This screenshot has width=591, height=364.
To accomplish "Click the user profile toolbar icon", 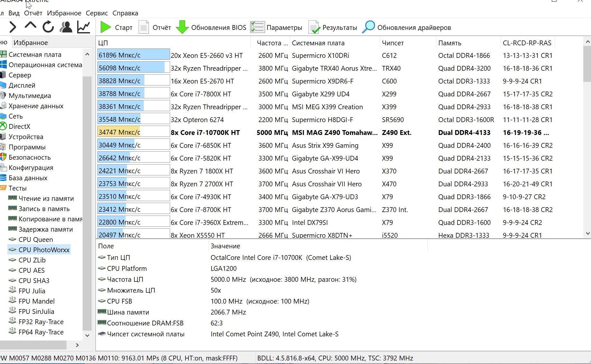I will point(66,27).
